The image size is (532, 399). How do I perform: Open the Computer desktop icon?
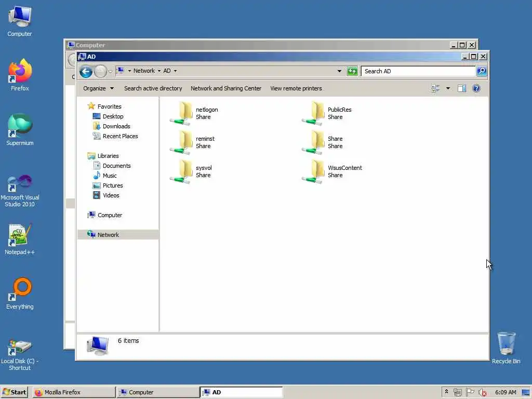[x=20, y=21]
